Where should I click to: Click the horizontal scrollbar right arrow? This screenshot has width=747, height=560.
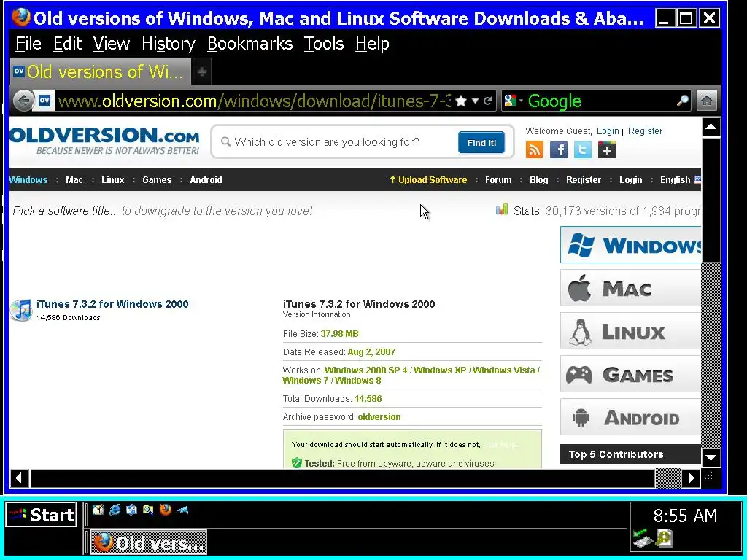tap(691, 478)
